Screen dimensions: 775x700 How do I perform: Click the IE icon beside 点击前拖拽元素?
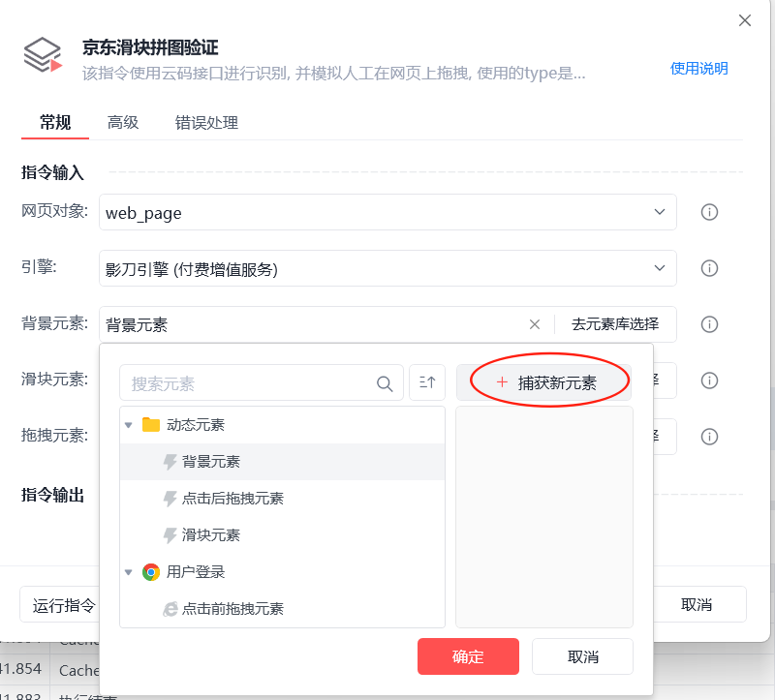[x=170, y=609]
